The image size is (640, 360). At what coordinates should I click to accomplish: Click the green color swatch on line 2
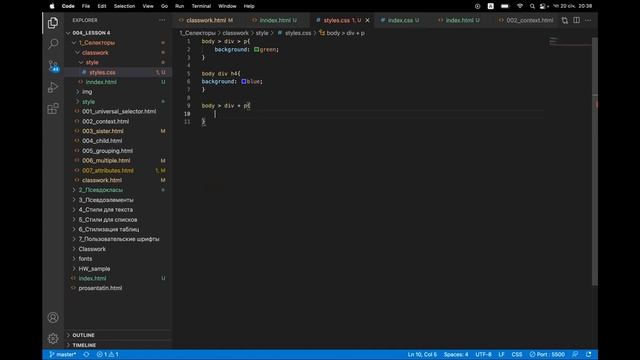click(x=256, y=49)
